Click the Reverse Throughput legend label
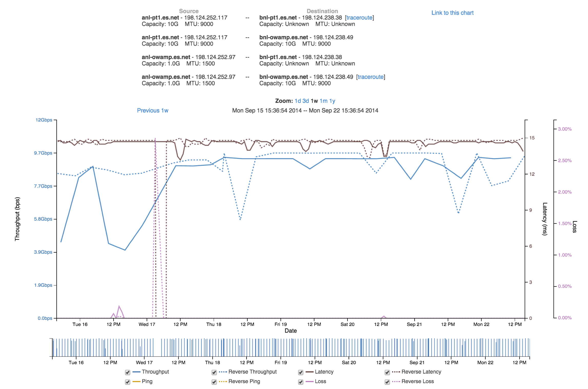 coord(253,372)
